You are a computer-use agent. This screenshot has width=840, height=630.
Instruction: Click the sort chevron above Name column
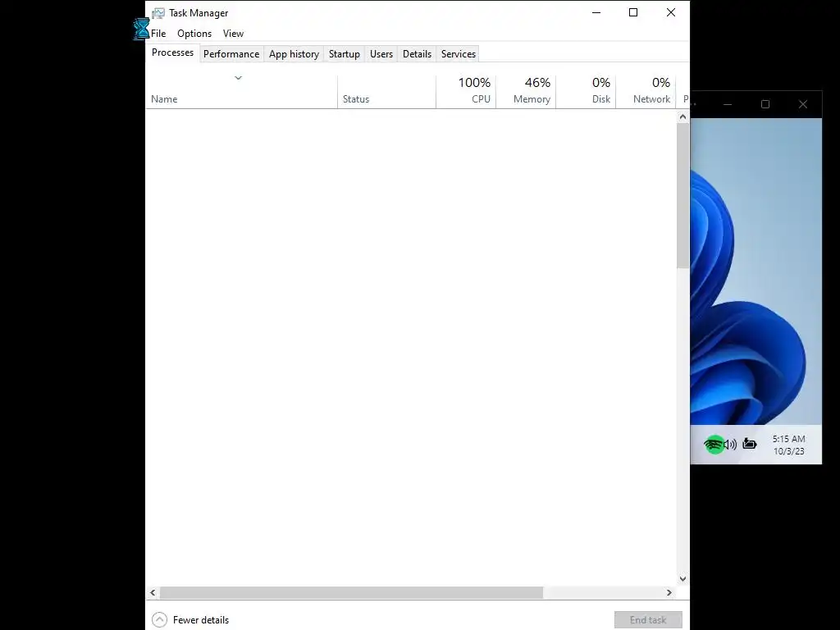239,78
